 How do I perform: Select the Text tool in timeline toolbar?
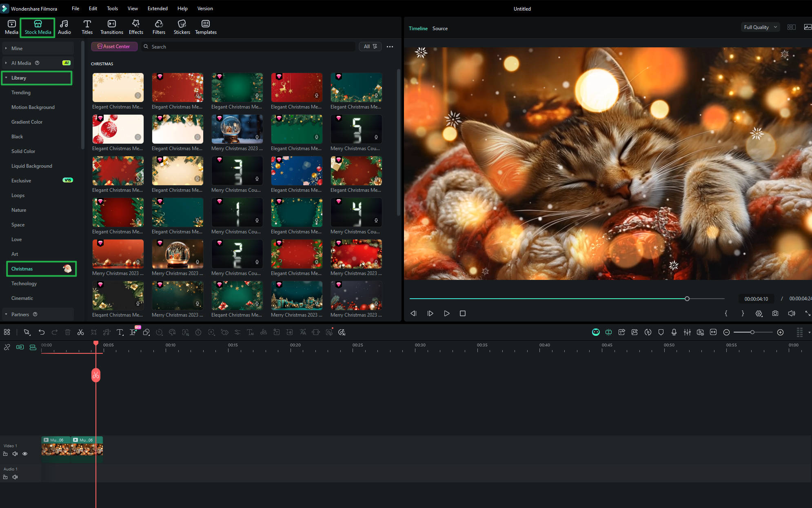(x=120, y=332)
